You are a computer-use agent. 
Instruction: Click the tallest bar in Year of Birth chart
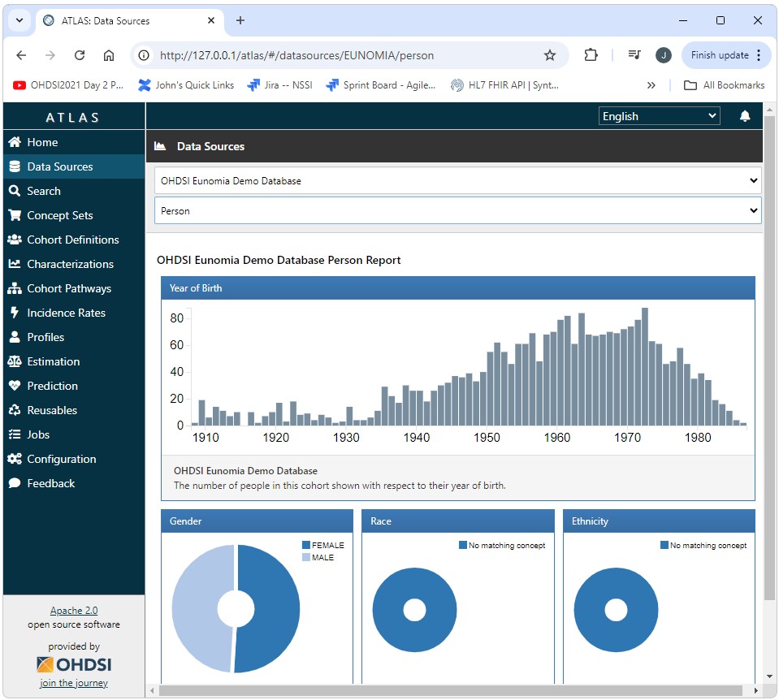pyautogui.click(x=645, y=366)
